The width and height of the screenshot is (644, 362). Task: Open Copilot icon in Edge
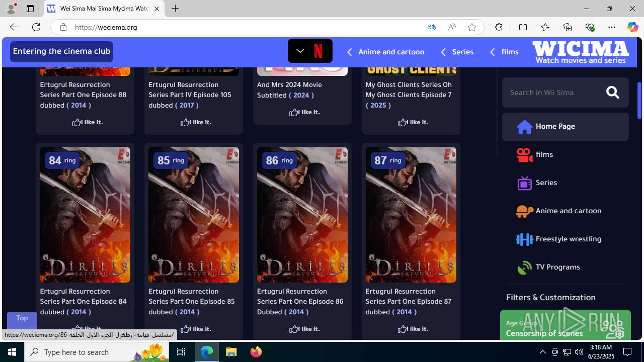tap(632, 27)
